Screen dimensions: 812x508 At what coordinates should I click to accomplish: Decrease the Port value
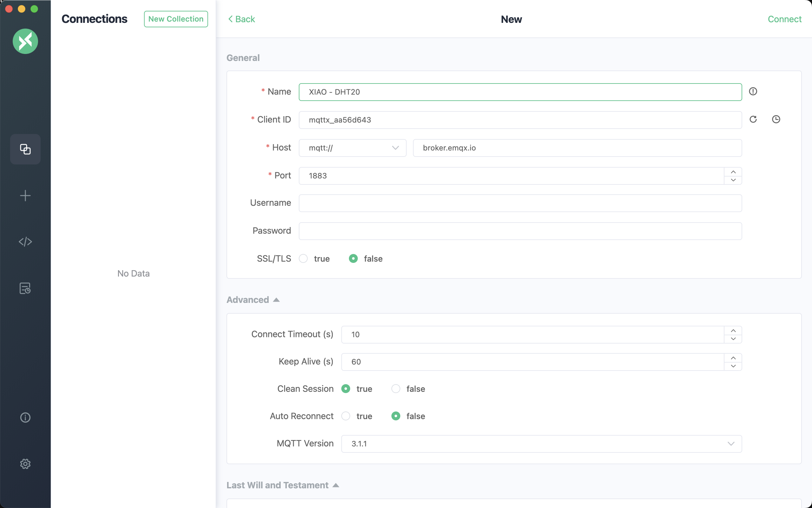click(733, 180)
